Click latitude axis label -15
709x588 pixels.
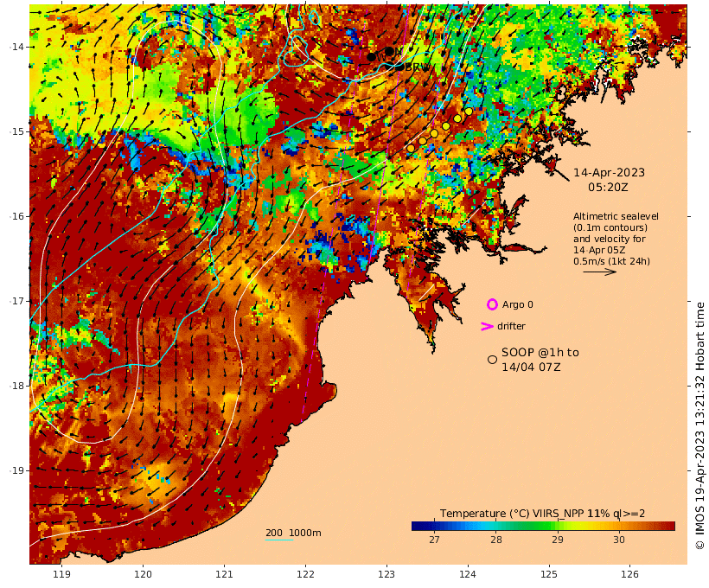tap(16, 131)
